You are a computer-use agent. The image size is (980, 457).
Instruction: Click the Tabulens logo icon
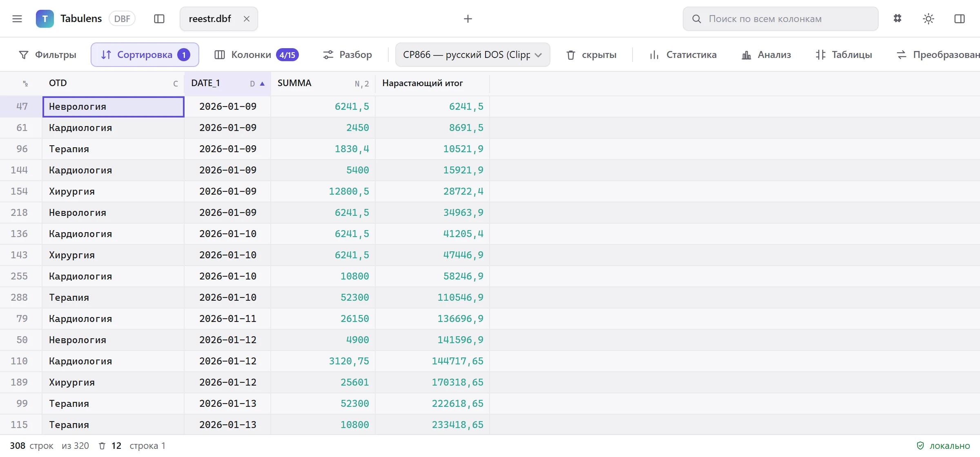tap(45, 19)
